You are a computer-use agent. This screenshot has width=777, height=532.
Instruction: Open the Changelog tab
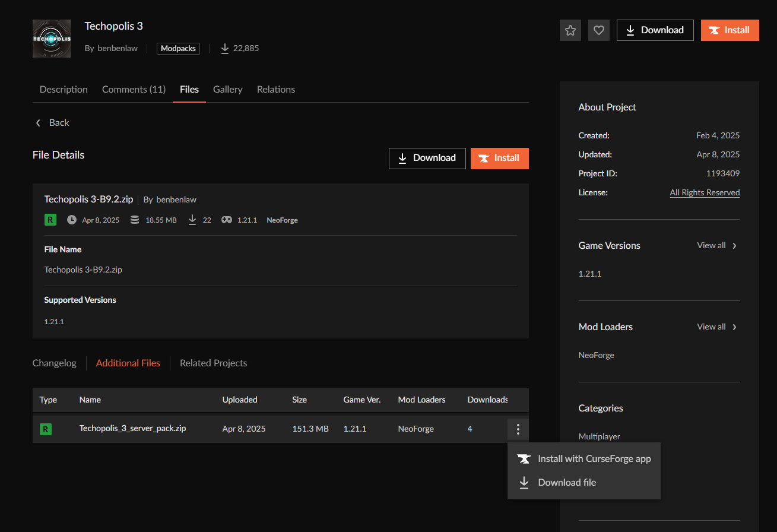[x=54, y=363]
